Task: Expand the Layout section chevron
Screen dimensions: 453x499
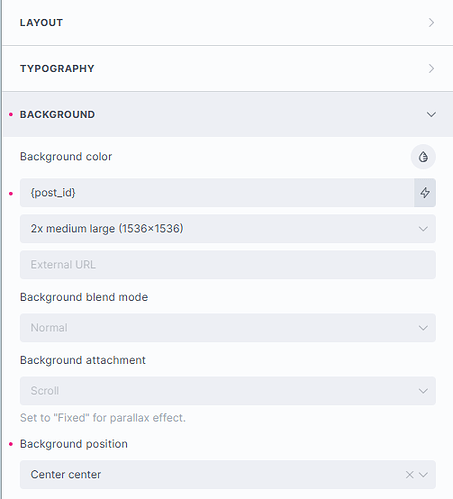Action: 431,23
